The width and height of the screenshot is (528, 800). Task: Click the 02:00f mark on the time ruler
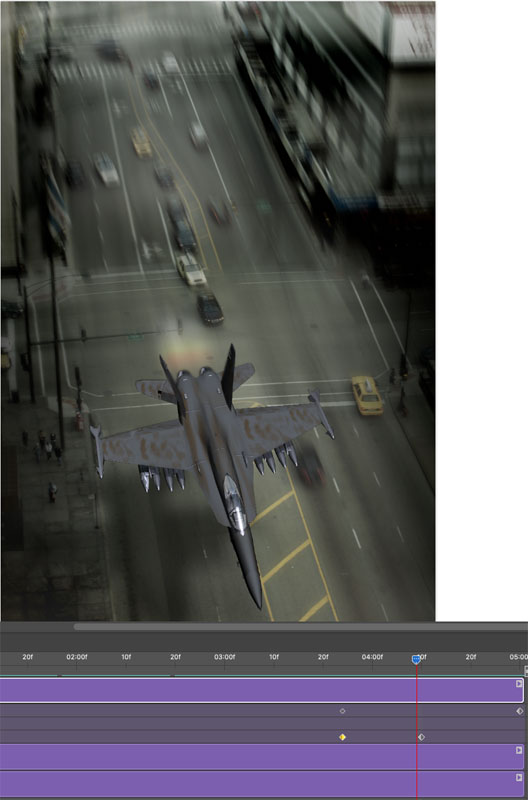coord(77,657)
